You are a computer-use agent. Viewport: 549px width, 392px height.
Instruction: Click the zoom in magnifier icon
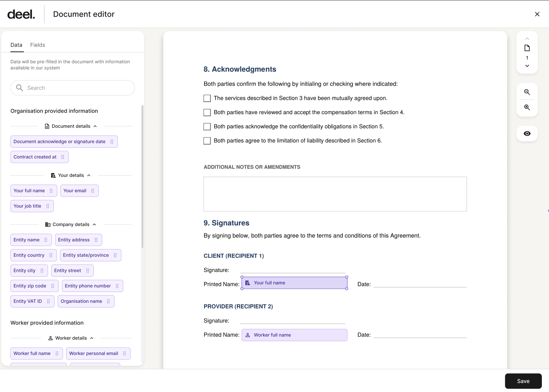pos(527,107)
